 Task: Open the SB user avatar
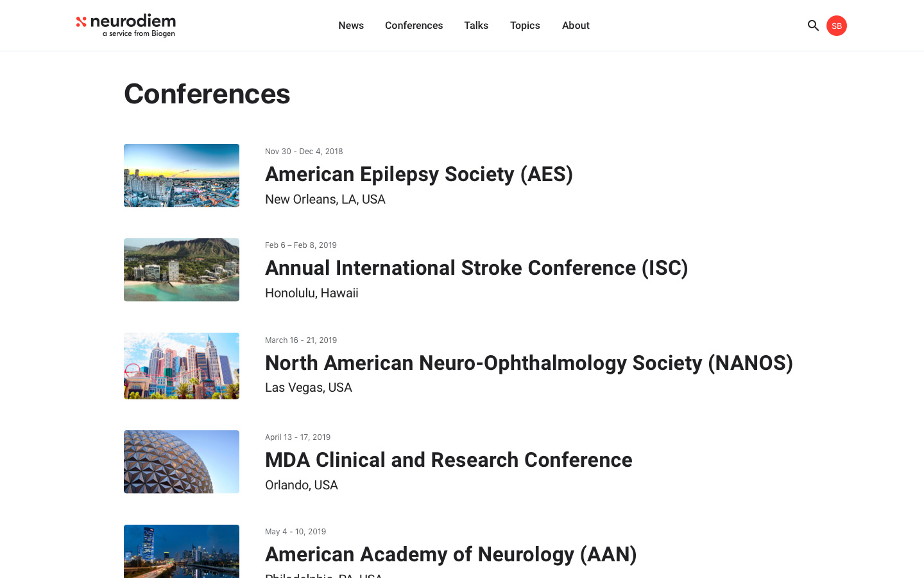point(836,26)
